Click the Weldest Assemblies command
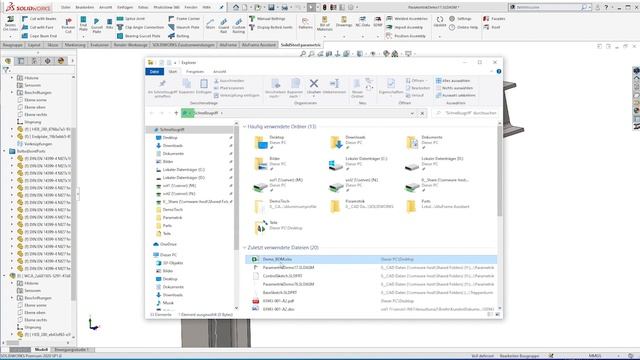This screenshot has height=360, width=640. [x=407, y=19]
